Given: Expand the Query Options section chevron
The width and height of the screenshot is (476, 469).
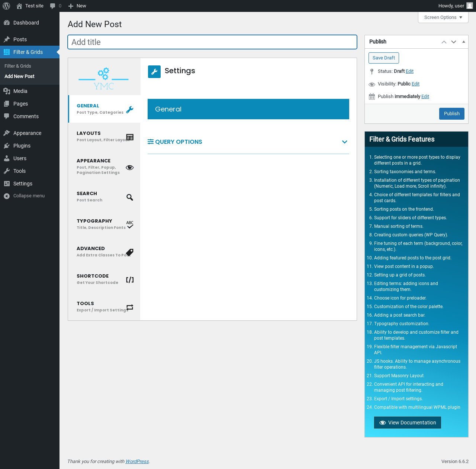Looking at the screenshot, I should pyautogui.click(x=345, y=142).
